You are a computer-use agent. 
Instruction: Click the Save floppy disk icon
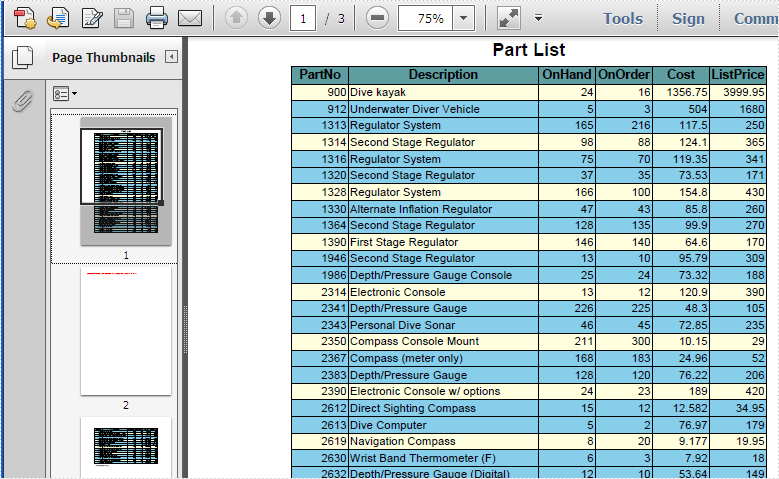(124, 18)
